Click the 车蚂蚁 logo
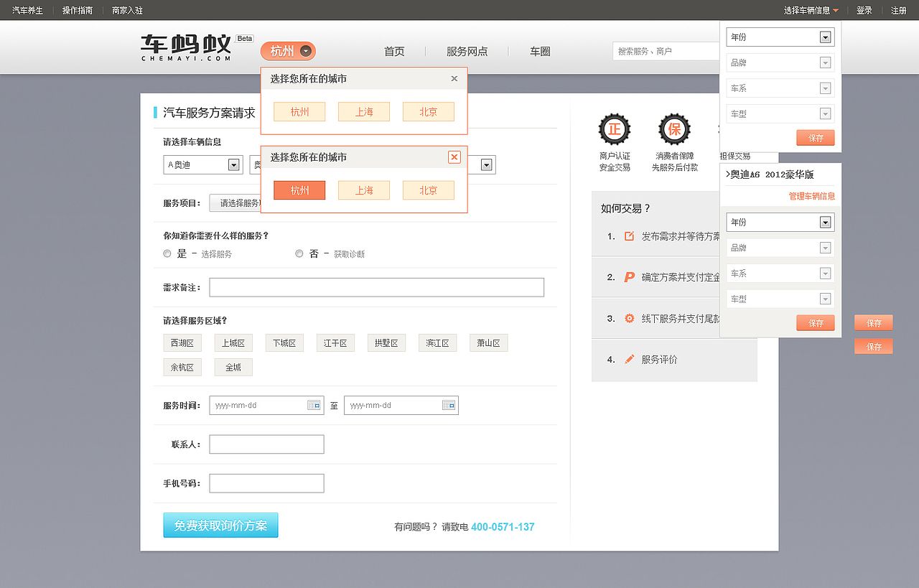Image resolution: width=919 pixels, height=588 pixels. [x=186, y=47]
